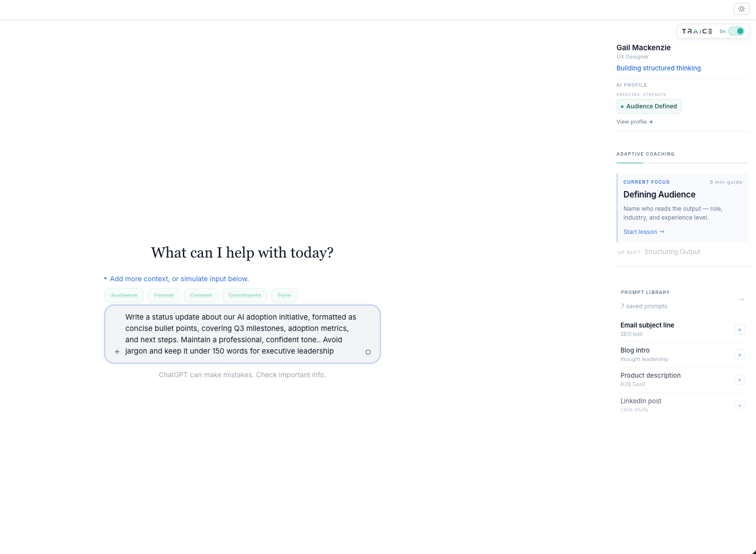
Task: Click the stop square icon in prompt box
Action: [x=368, y=352]
